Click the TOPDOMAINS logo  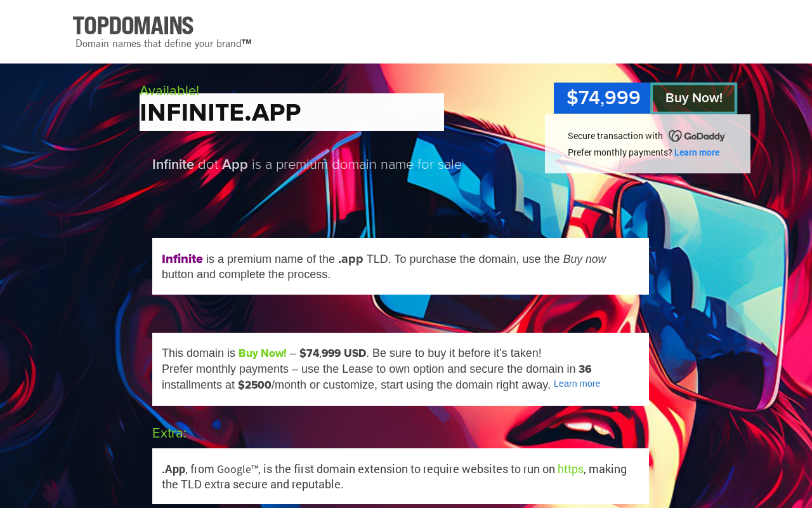point(133,26)
